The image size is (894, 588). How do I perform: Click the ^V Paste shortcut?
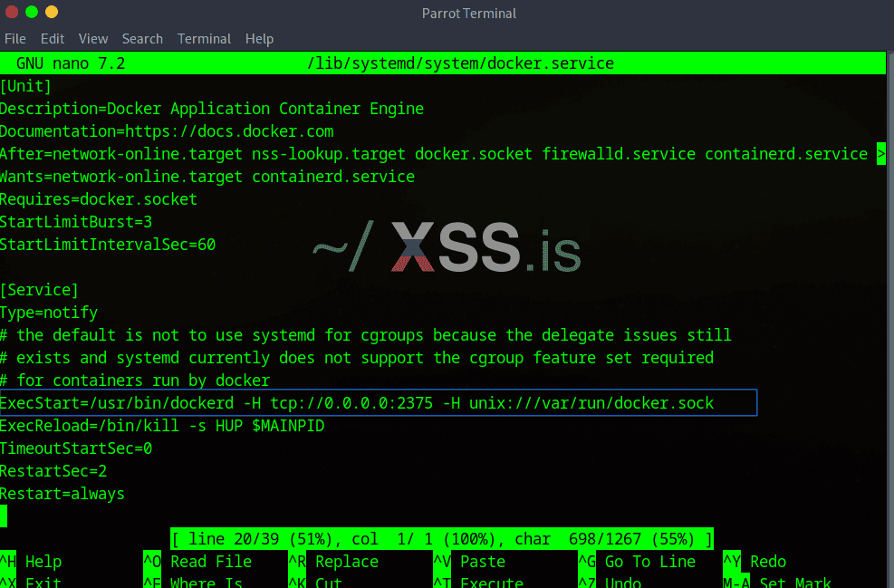click(x=469, y=562)
